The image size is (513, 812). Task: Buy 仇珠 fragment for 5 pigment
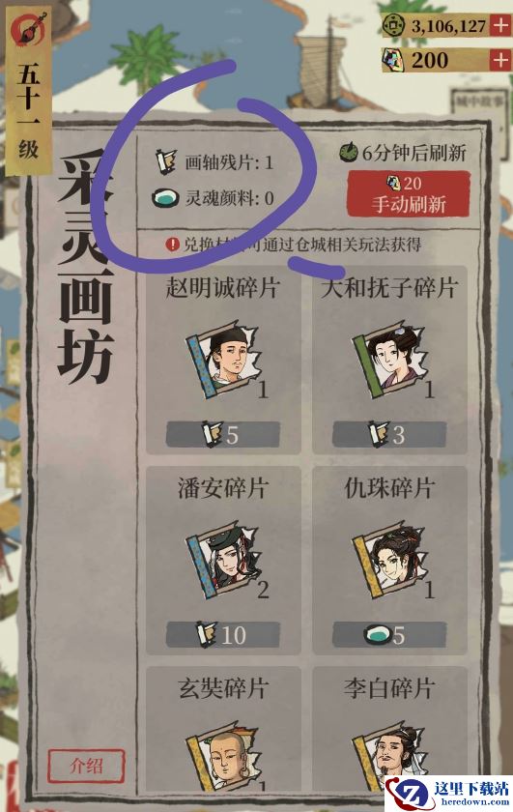(389, 635)
